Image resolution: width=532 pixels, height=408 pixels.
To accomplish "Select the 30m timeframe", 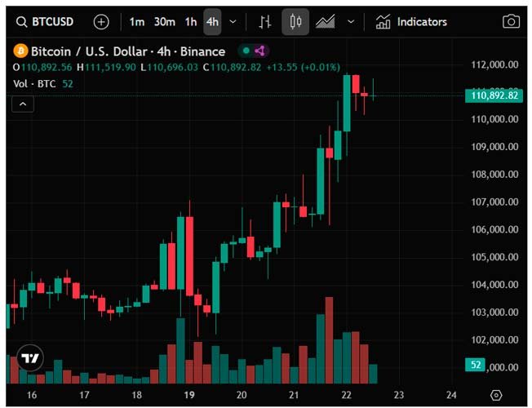I will pos(164,22).
